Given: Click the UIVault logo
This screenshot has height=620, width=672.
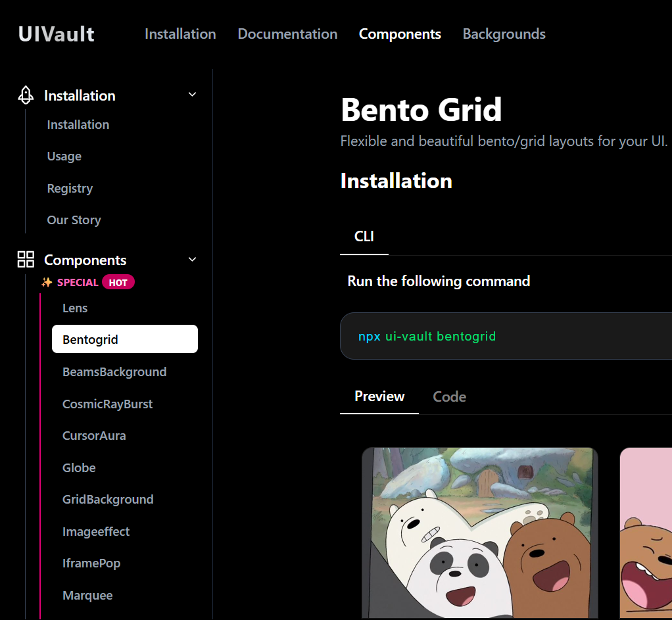Looking at the screenshot, I should coord(57,34).
